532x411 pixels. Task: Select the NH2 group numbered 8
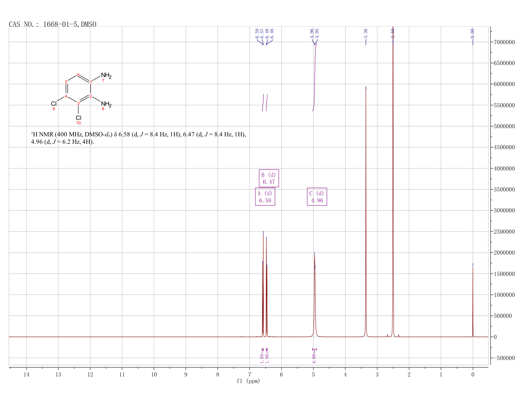pyautogui.click(x=106, y=104)
